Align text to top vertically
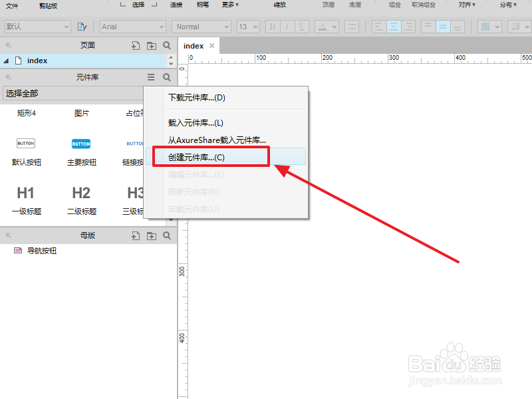The height and width of the screenshot is (399, 532). tap(428, 27)
